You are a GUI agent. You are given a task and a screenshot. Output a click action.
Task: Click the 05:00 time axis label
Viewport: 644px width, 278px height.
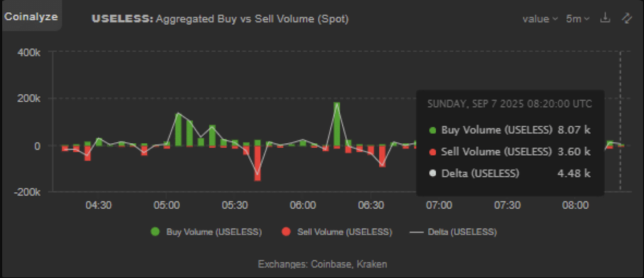[x=167, y=205]
